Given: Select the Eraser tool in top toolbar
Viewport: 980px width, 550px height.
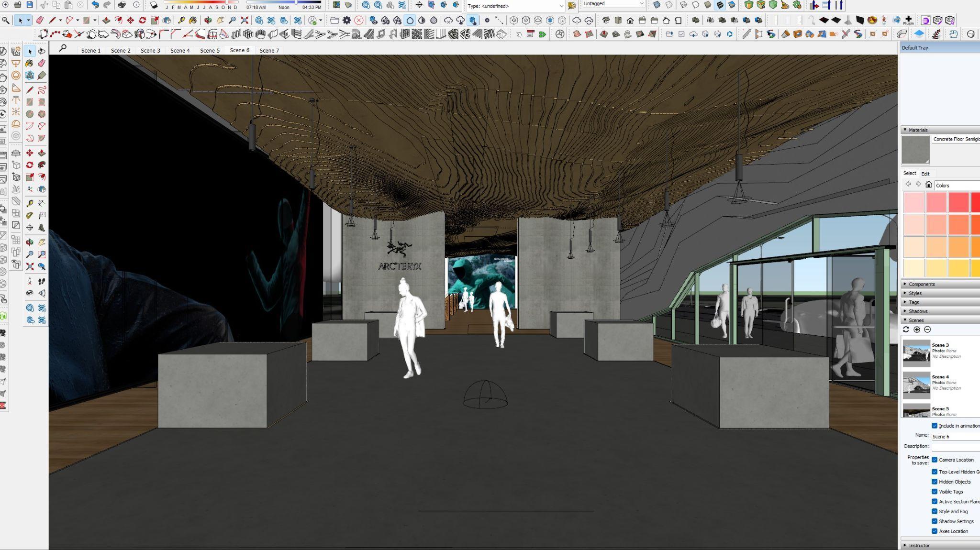Looking at the screenshot, I should [40, 20].
